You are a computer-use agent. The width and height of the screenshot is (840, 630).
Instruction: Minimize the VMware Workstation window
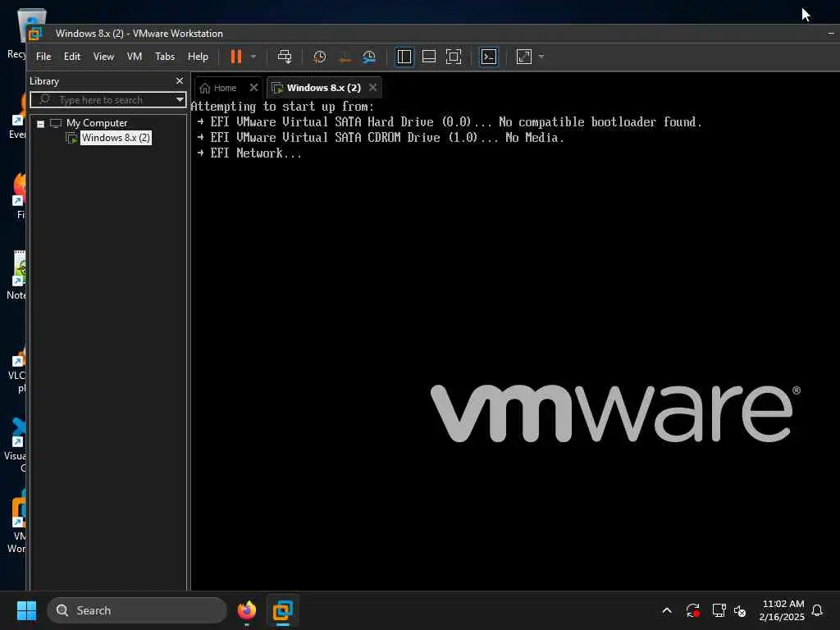click(831, 34)
